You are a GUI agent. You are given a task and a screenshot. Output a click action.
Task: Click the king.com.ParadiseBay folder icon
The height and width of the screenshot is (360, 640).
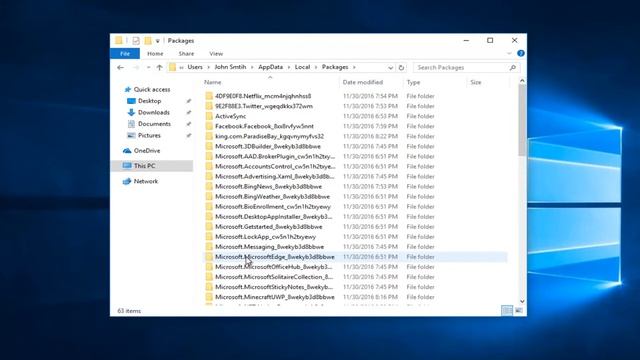pos(209,136)
